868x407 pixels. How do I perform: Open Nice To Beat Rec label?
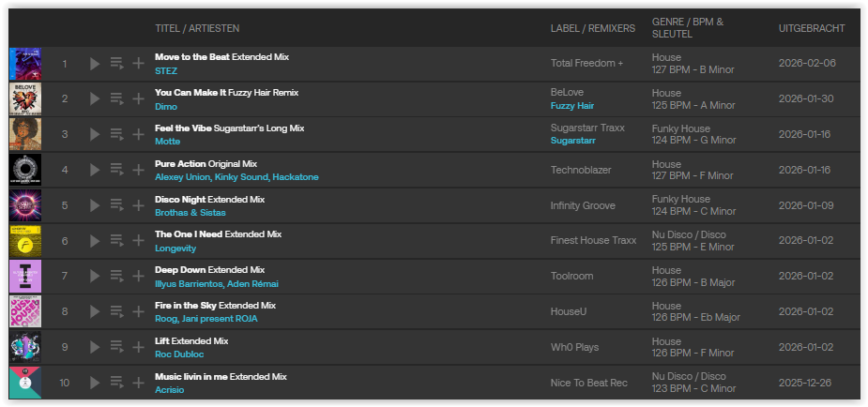[x=590, y=383]
